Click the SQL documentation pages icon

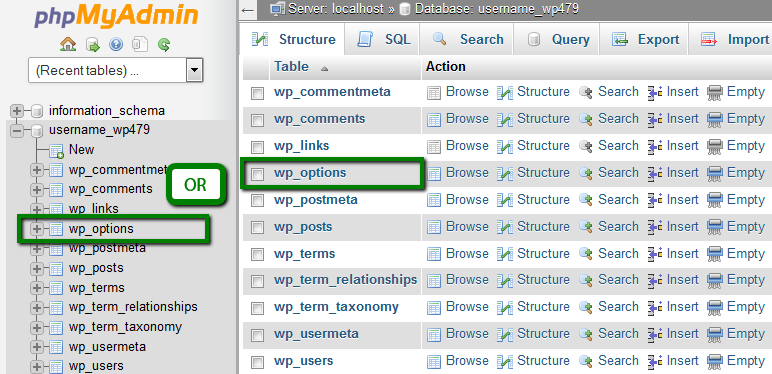click(140, 45)
